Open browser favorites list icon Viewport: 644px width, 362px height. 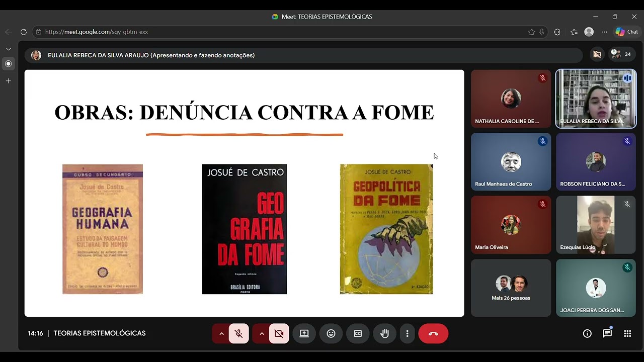(574, 32)
